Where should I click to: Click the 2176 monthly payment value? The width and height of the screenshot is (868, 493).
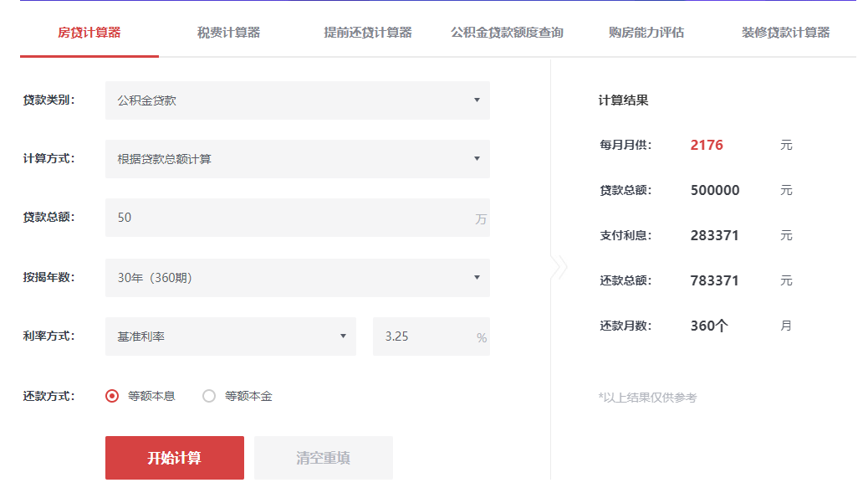pos(707,145)
